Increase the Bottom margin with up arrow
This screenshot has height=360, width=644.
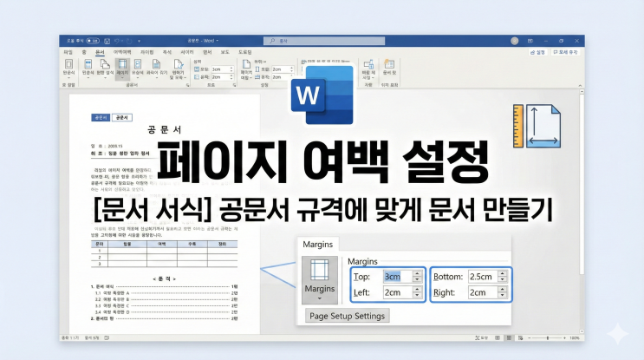(x=503, y=274)
